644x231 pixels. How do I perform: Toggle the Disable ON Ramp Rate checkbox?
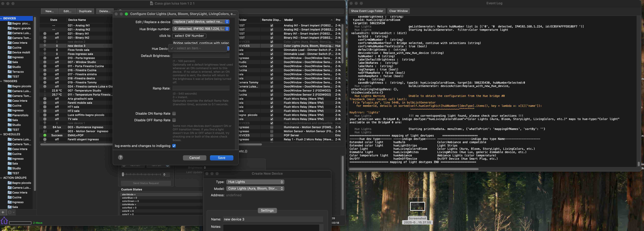pyautogui.click(x=174, y=114)
